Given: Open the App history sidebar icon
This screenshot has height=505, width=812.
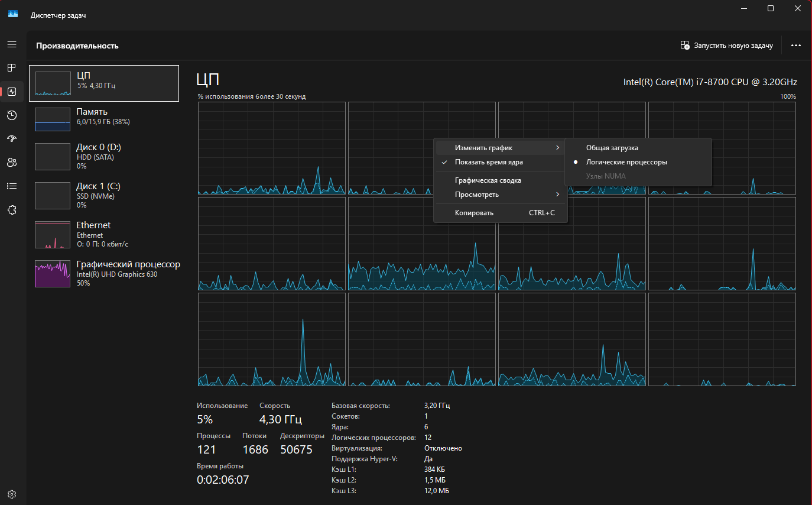Looking at the screenshot, I should tap(11, 115).
